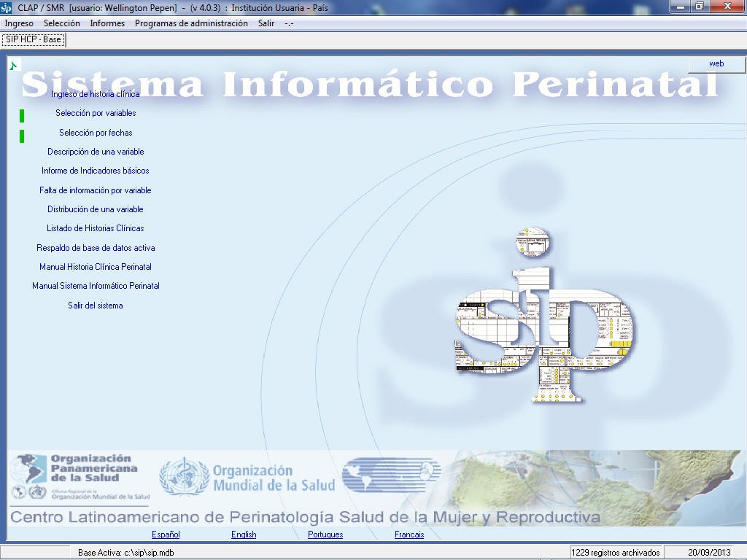Open the Selección menu

click(62, 23)
